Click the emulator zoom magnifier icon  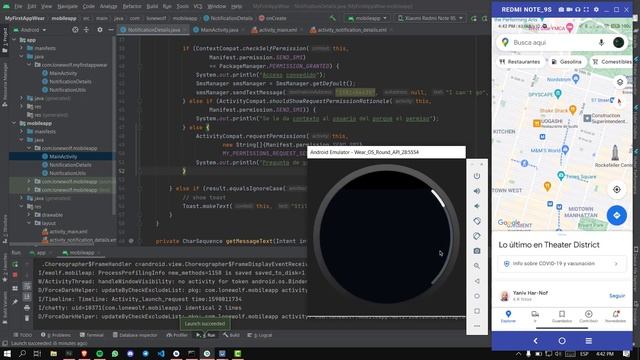tap(477, 266)
